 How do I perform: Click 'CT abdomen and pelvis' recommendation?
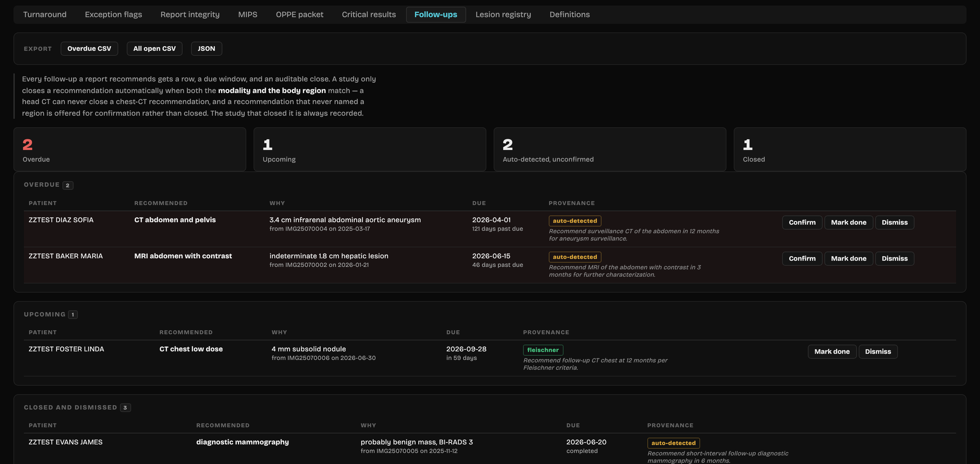click(x=175, y=220)
